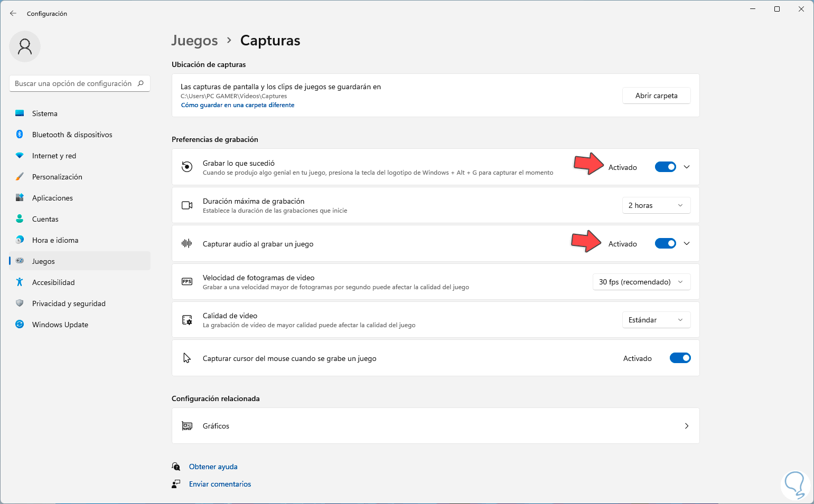Click the Abrir carpeta button
The width and height of the screenshot is (814, 504).
click(656, 96)
